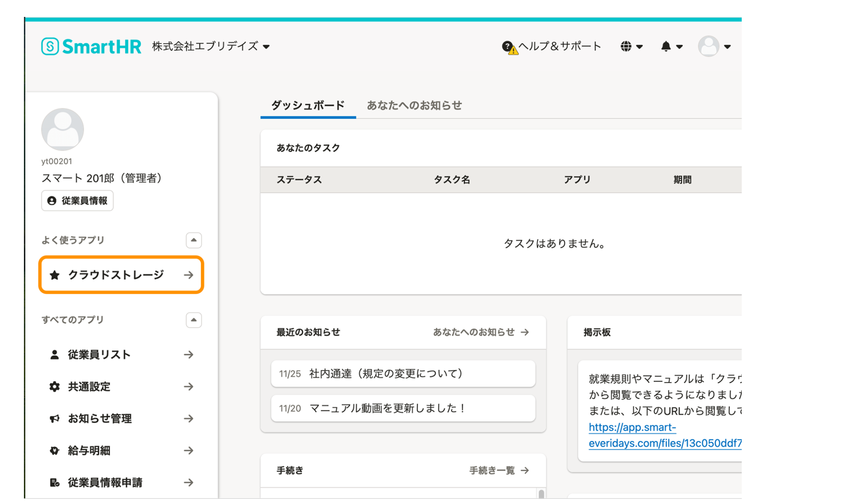Switch to あなたへのお知らせ tab
The width and height of the screenshot is (861, 504).
coord(414,106)
